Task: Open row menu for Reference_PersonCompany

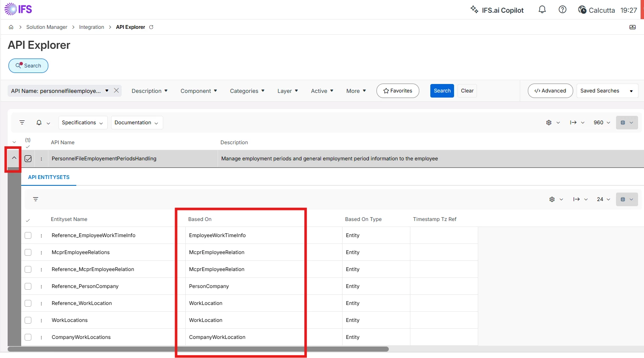Action: (41, 286)
